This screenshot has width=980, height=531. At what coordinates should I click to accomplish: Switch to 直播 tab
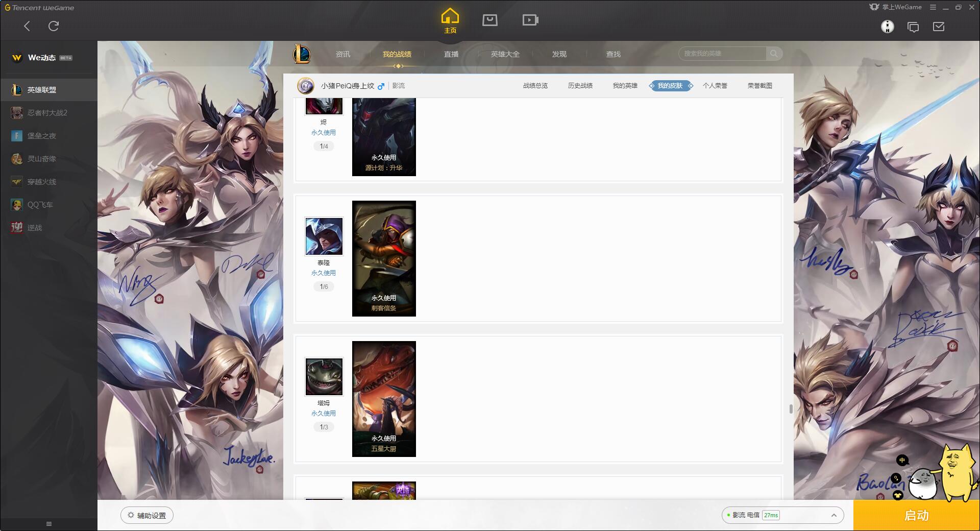[451, 54]
